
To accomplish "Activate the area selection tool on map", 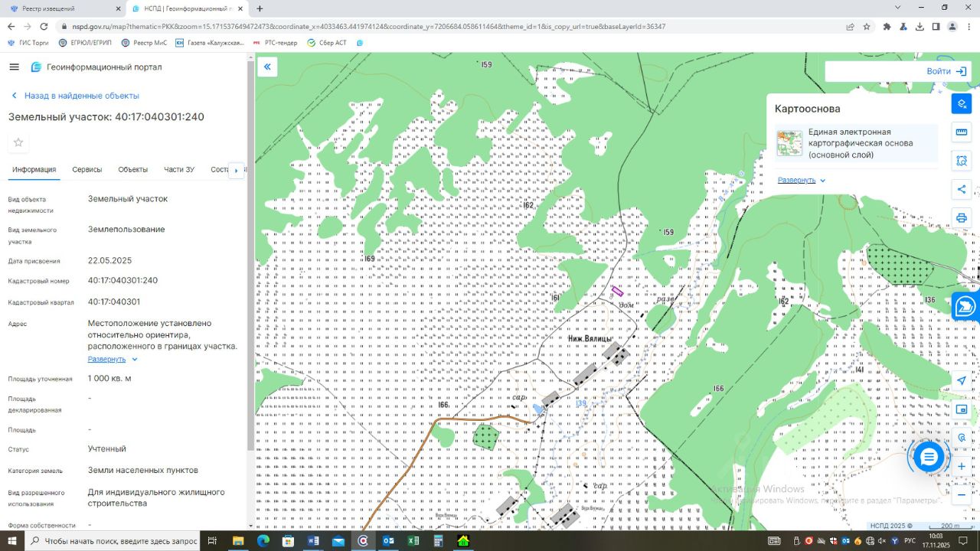I will pyautogui.click(x=962, y=161).
